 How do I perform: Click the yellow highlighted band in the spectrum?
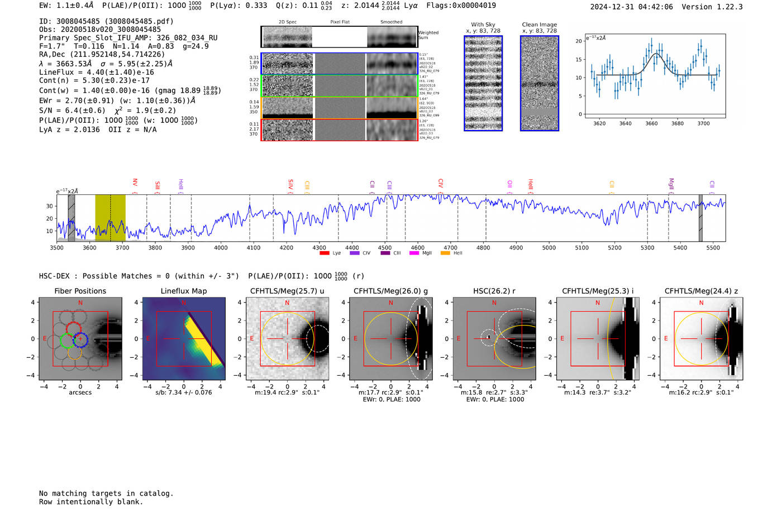point(110,218)
